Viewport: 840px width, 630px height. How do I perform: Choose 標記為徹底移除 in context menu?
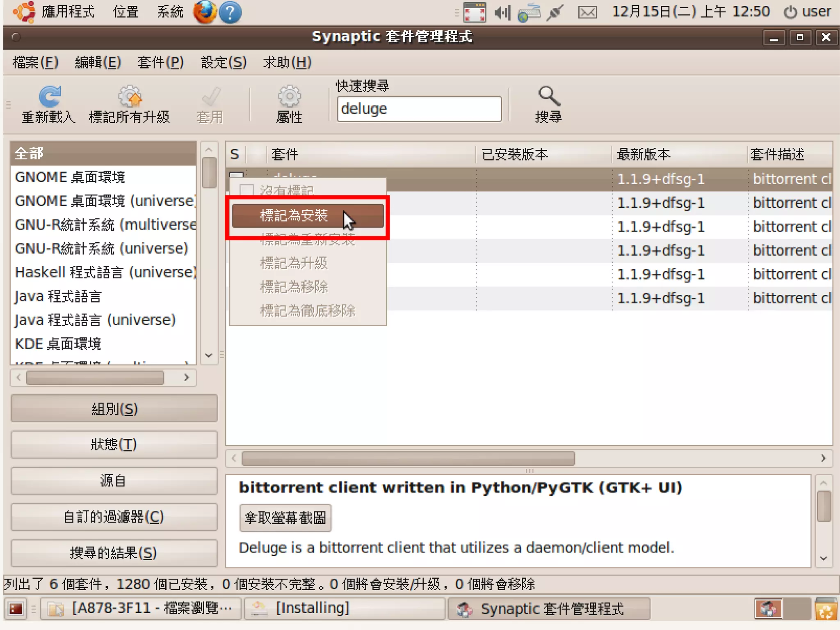point(308,311)
